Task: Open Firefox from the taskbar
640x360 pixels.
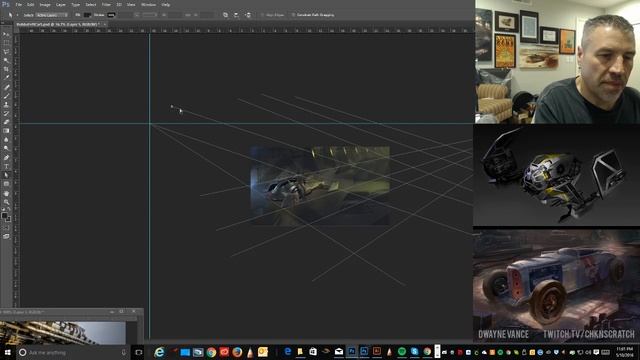Action: [237, 352]
